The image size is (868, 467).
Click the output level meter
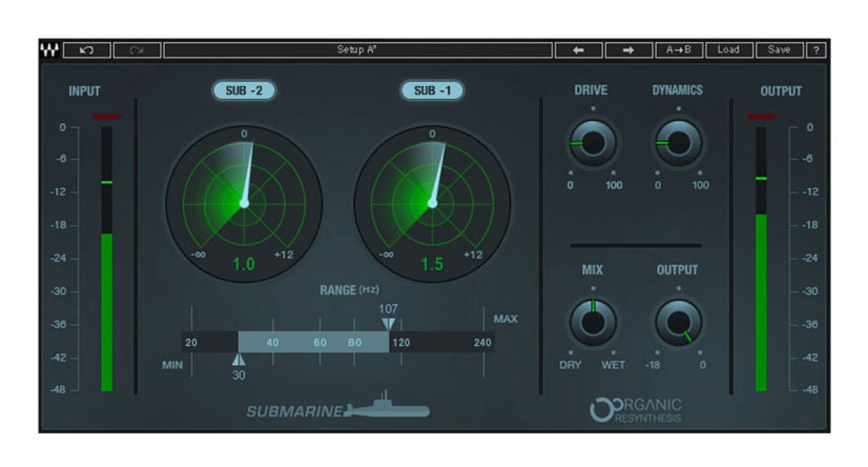point(761,259)
